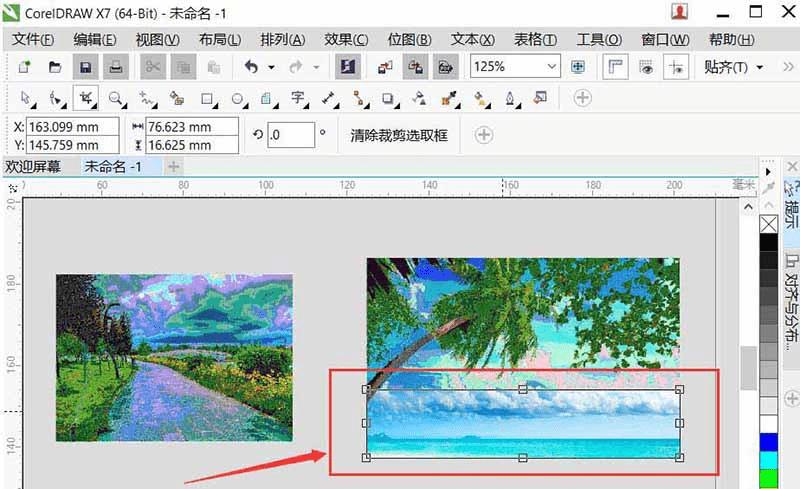Image resolution: width=800 pixels, height=489 pixels.
Task: Toggle show guidelines button
Action: pyautogui.click(x=676, y=67)
